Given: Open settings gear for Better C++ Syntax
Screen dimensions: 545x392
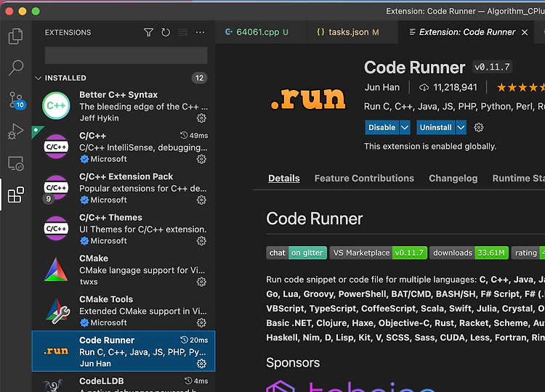Looking at the screenshot, I should 201,118.
